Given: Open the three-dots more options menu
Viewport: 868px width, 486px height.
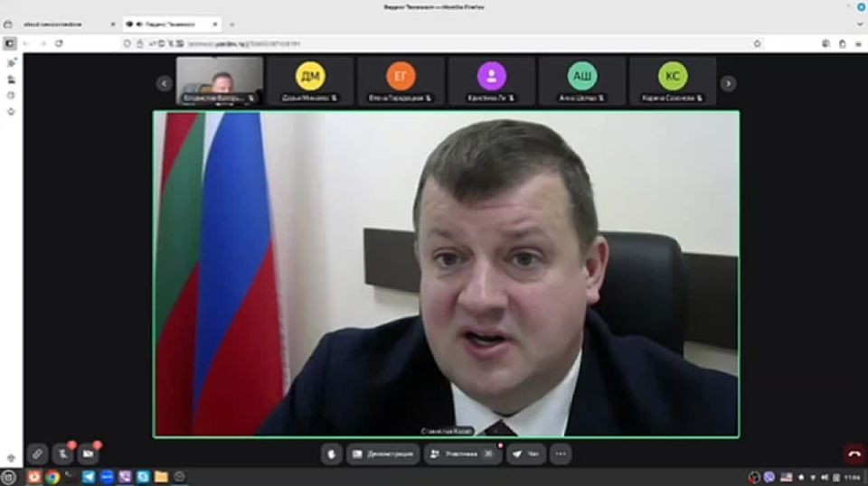Looking at the screenshot, I should pos(561,453).
